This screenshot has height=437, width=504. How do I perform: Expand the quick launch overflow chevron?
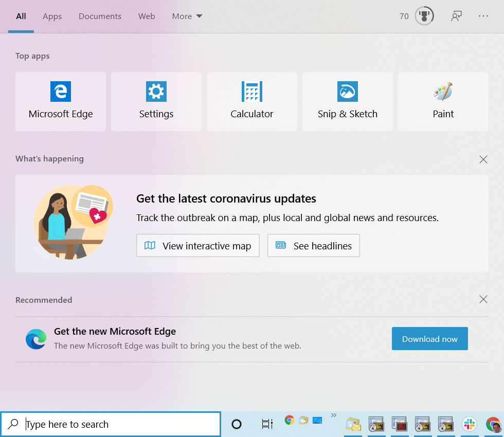point(334,415)
